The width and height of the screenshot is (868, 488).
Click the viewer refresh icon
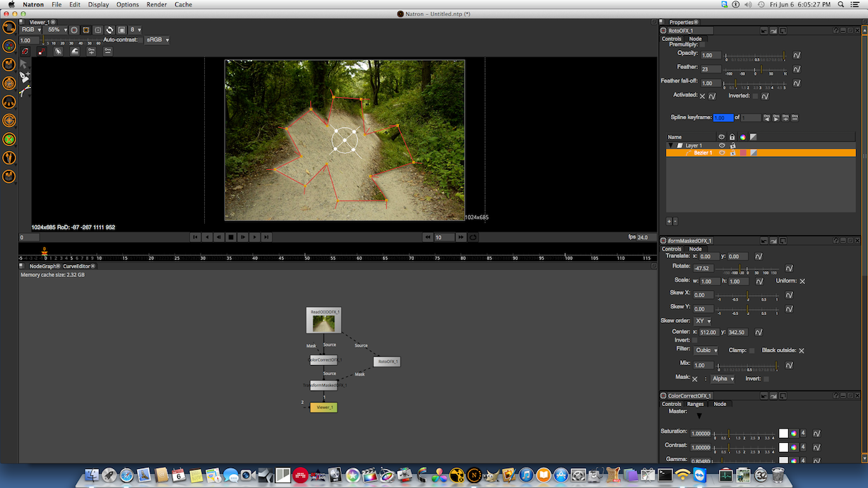click(110, 30)
